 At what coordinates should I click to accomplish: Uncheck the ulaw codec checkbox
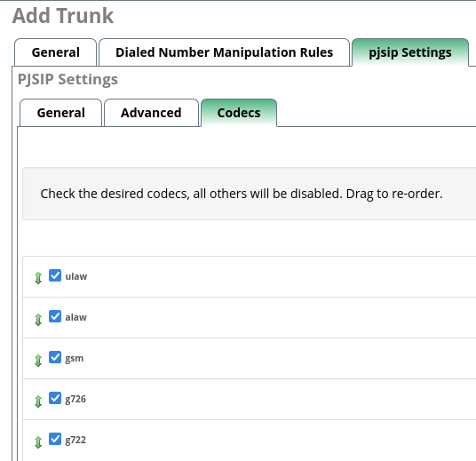click(55, 275)
